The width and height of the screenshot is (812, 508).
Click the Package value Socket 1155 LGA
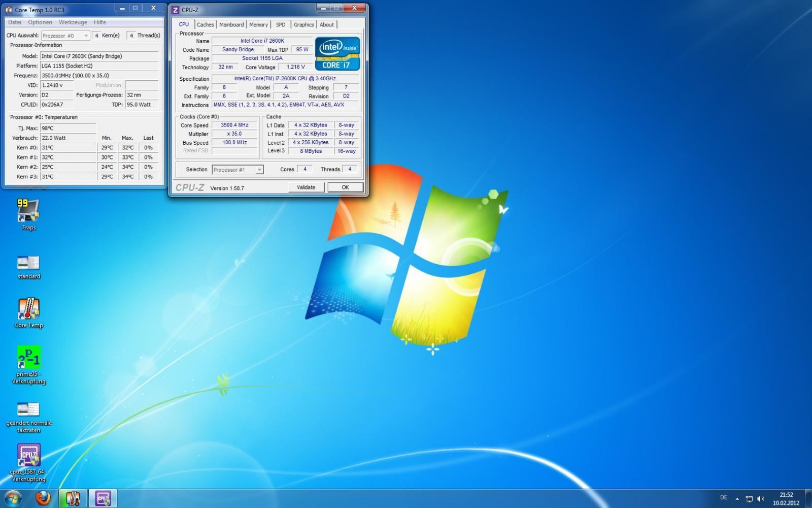pos(262,58)
